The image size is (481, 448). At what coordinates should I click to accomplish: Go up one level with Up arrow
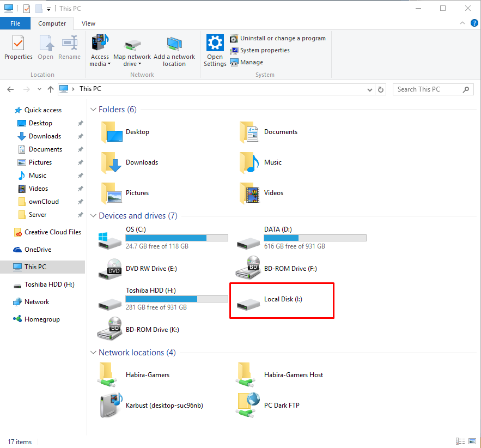tap(51, 89)
